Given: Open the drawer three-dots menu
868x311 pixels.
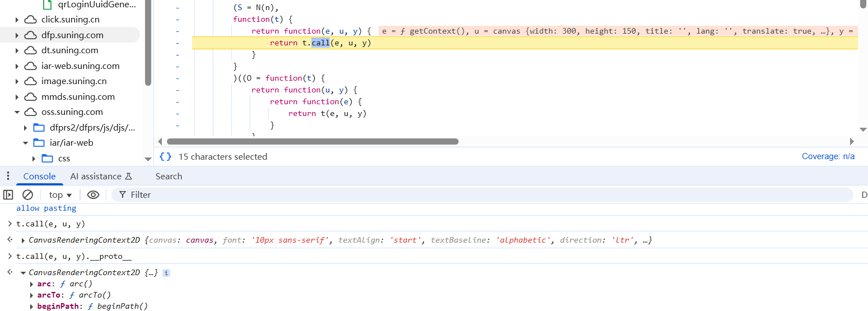Looking at the screenshot, I should click(8, 176).
